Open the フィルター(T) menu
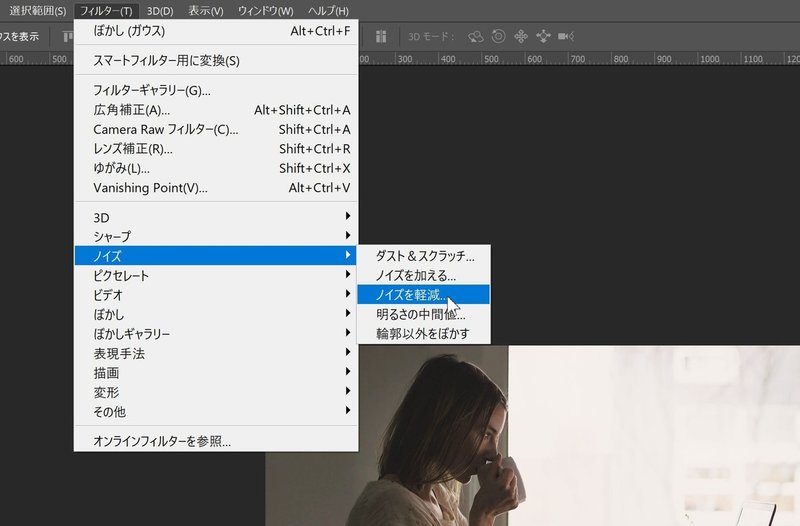The width and height of the screenshot is (800, 526). click(x=106, y=11)
